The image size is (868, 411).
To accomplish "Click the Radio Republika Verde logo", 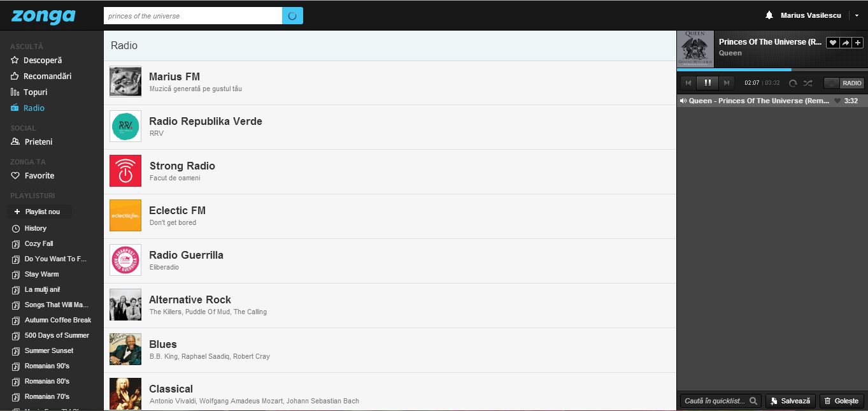I will 125,126.
